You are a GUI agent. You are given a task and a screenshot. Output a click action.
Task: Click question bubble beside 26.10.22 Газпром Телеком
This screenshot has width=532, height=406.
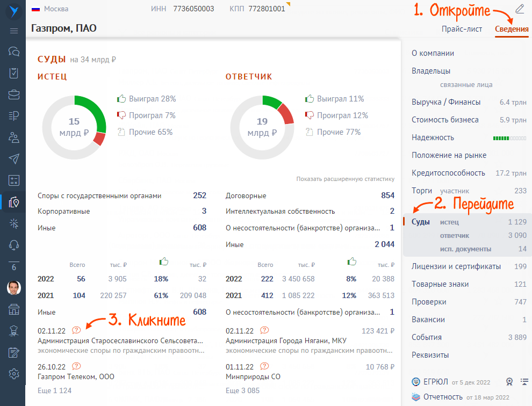click(76, 366)
